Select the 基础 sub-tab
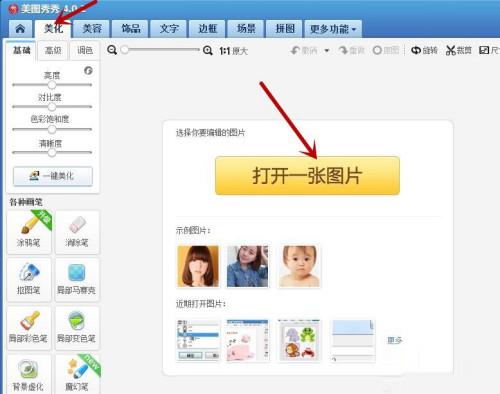Image resolution: width=500 pixels, height=394 pixels. [x=21, y=50]
